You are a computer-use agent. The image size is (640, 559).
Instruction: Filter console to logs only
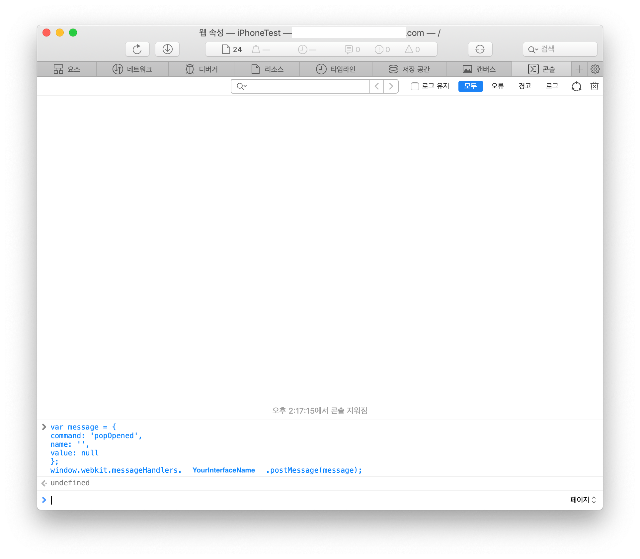552,86
